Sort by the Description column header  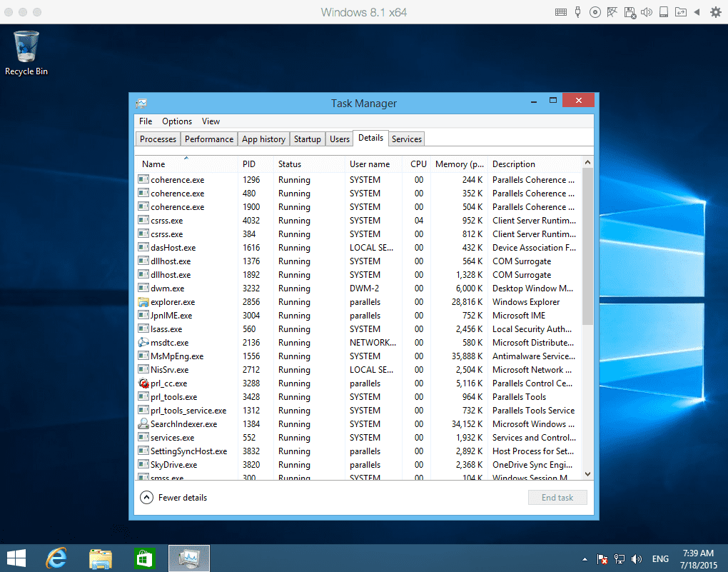[535, 164]
